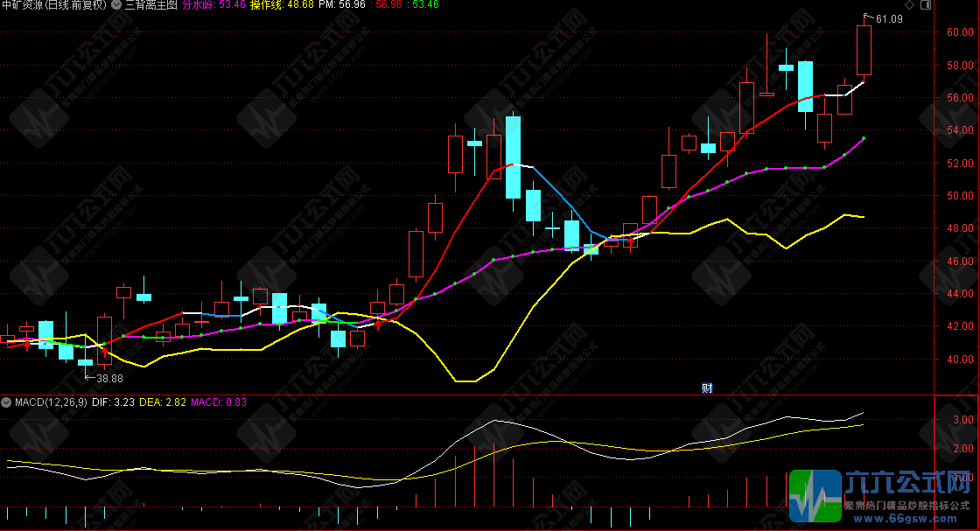Click the MACD(12,26,9) parameters label
Image resolution: width=980 pixels, height=531 pixels.
pos(51,402)
